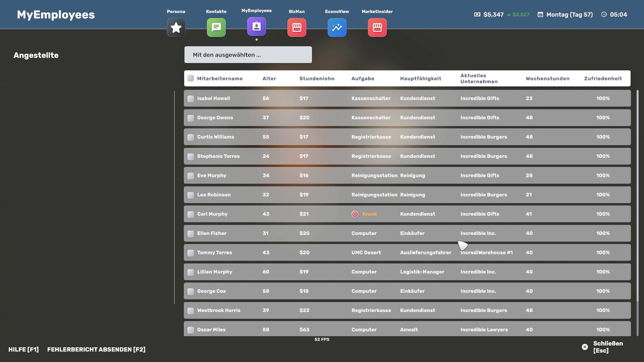Click the Mitarbeitername column header
The height and width of the screenshot is (362, 644).
(x=220, y=79)
